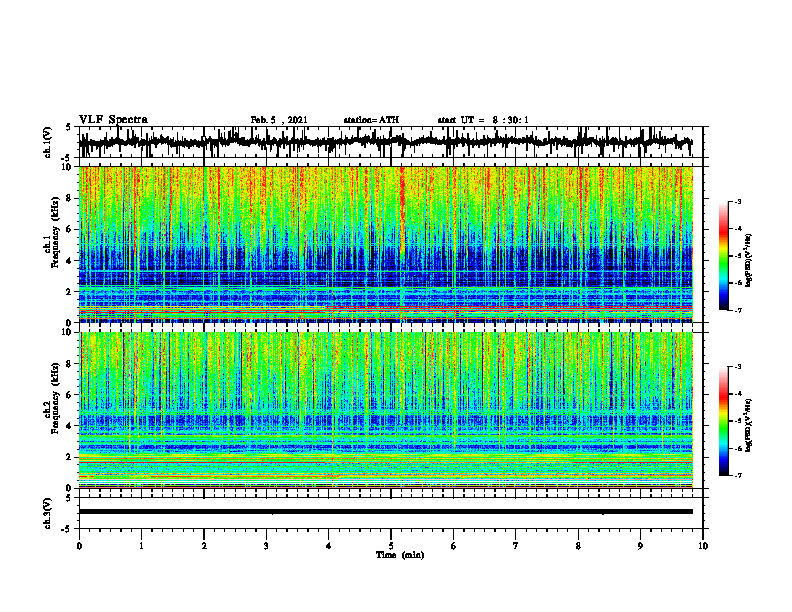Viewport: 792px width, 612px height.
Task: Click time-axis tick label "10"
Action: pos(703,546)
